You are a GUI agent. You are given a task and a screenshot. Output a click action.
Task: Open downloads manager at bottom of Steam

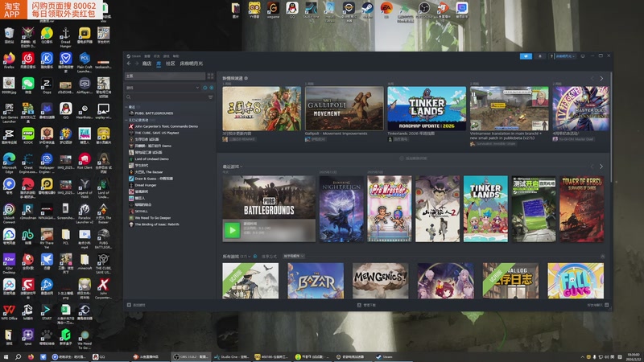[366, 305]
